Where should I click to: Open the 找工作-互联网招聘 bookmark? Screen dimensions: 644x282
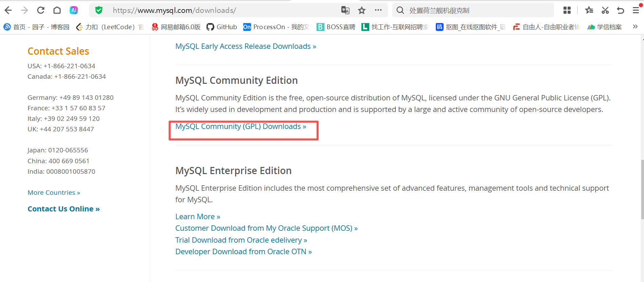395,27
